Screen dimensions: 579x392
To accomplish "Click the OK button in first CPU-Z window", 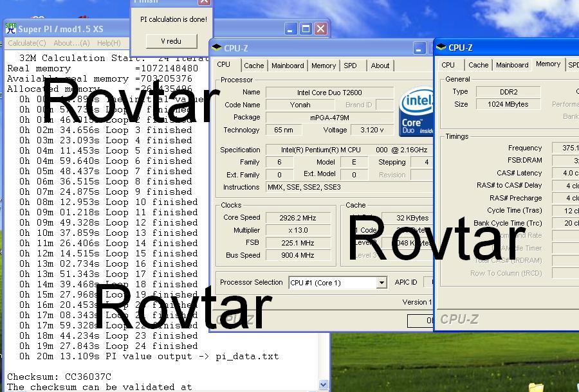I will (x=420, y=321).
